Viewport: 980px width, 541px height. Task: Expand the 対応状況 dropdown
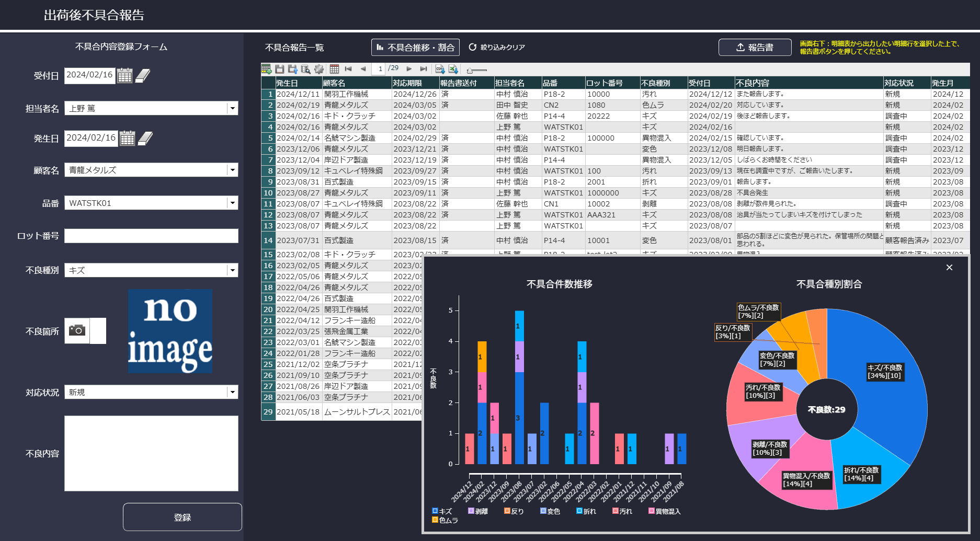click(x=232, y=392)
